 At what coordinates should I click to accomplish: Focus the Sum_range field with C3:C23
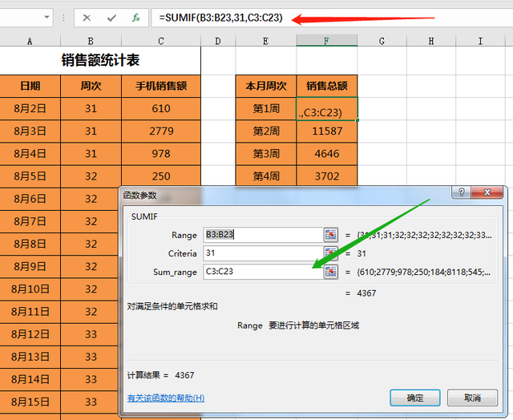[x=261, y=272]
